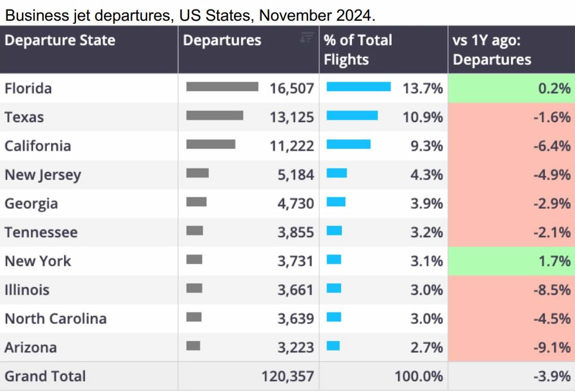Click the vs 1Y ago: Departures header

492,50
